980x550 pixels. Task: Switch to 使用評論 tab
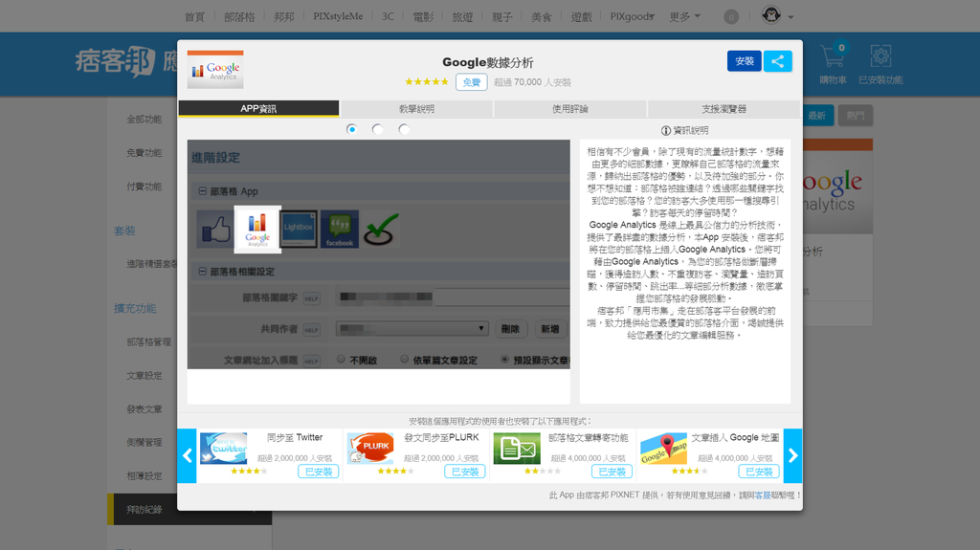click(570, 109)
